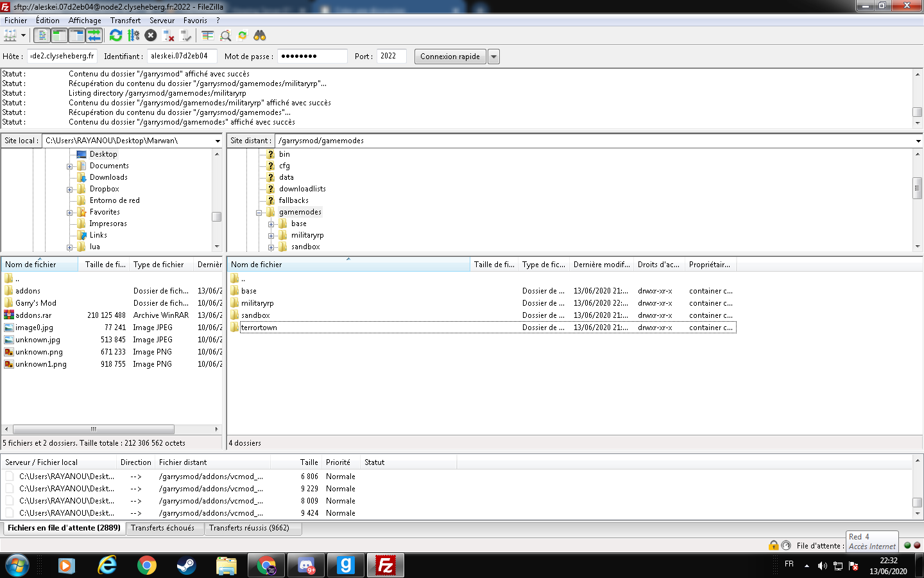Expand the lua folder in local tree
Image resolution: width=924 pixels, height=578 pixels.
tap(69, 247)
